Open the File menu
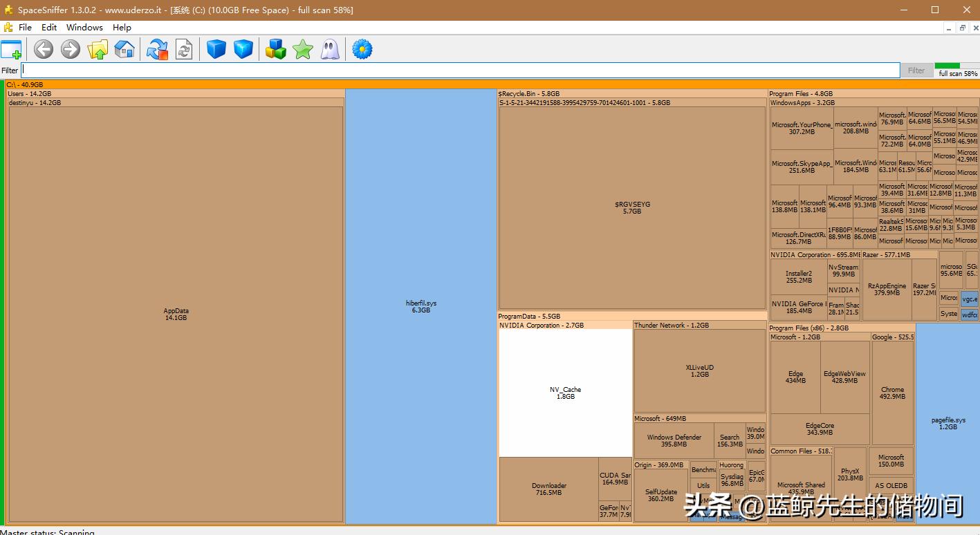 click(x=25, y=28)
